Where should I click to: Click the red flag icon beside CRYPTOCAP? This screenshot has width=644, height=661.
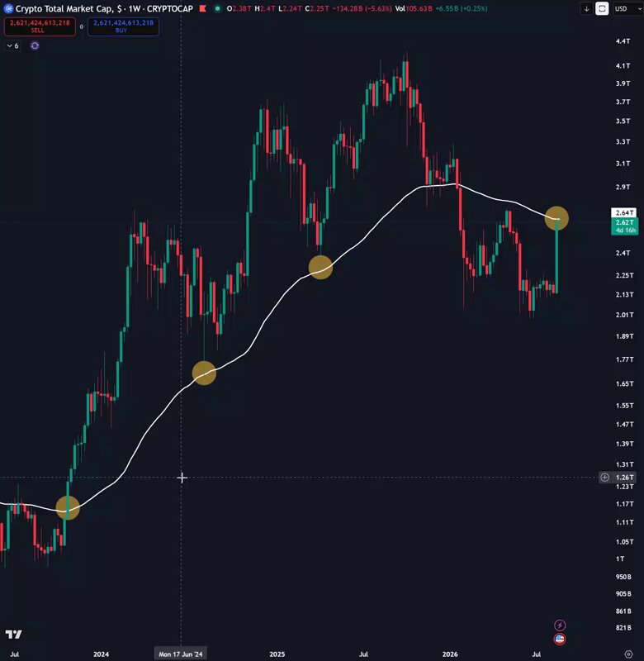point(203,8)
